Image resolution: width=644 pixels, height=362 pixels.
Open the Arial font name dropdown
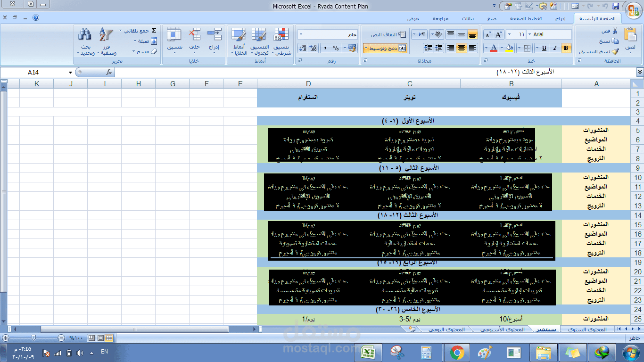(x=530, y=34)
